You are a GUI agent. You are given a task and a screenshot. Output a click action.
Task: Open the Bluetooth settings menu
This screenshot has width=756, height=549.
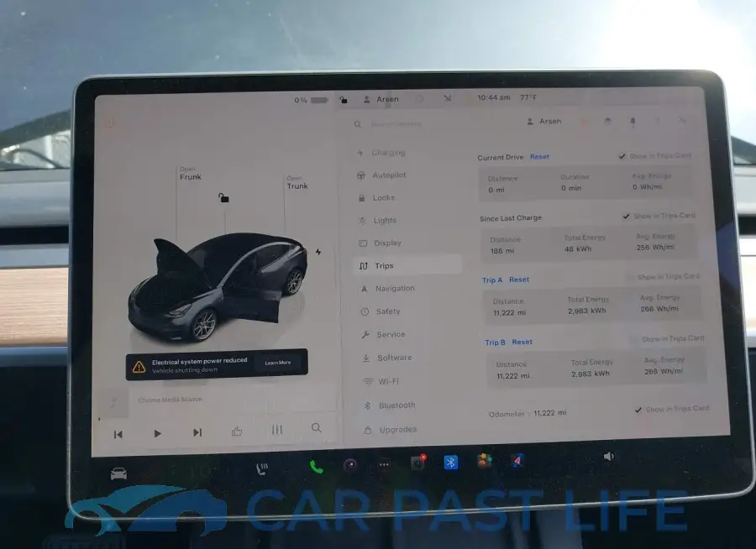390,405
